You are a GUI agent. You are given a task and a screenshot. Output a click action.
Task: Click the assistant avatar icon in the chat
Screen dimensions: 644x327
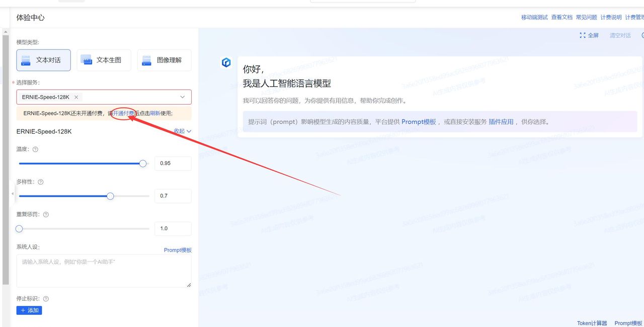226,62
